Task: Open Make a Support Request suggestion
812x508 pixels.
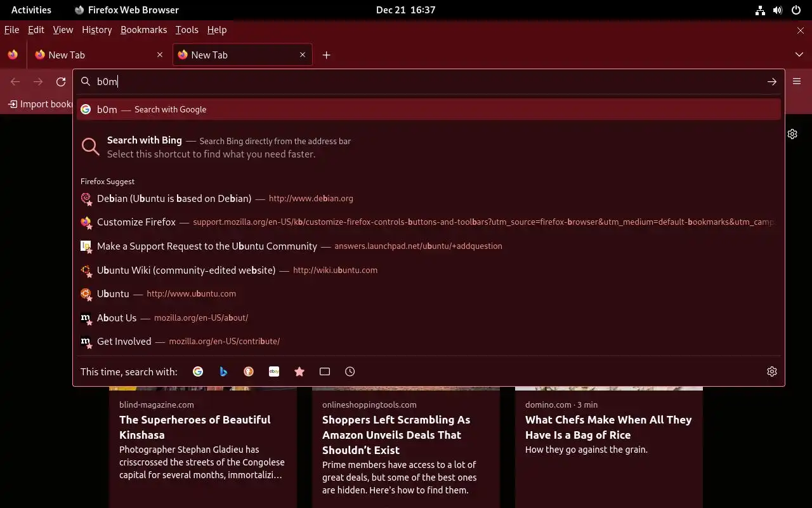Action: pos(429,246)
